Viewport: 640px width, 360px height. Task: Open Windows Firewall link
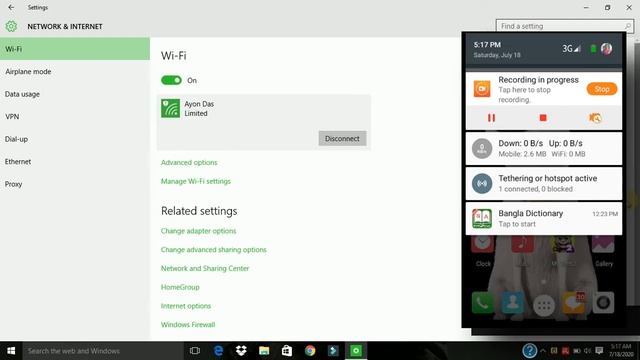coord(188,325)
